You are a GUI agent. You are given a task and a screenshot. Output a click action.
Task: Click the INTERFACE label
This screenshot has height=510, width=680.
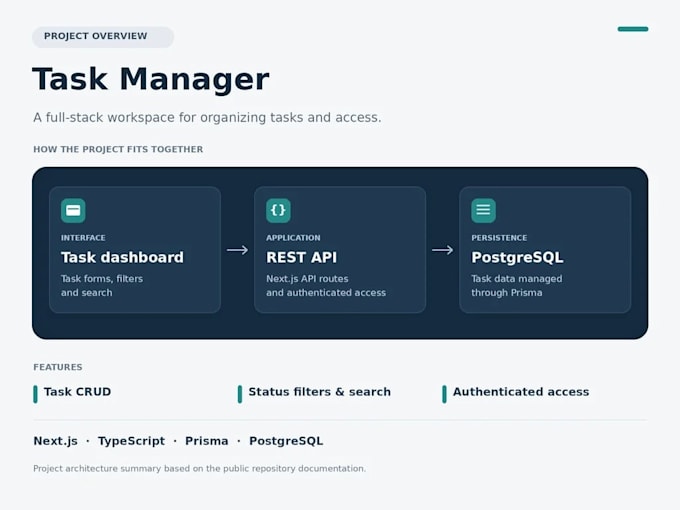click(x=83, y=238)
